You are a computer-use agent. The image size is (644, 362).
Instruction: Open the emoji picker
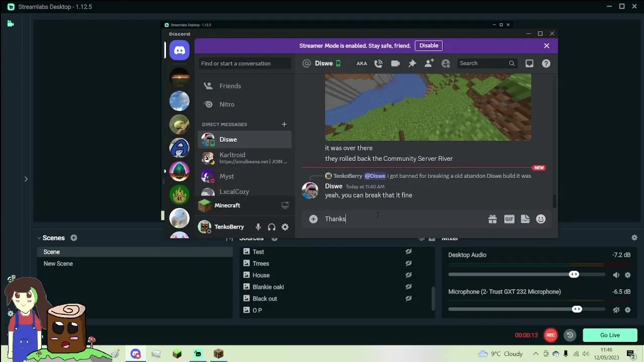(x=541, y=219)
